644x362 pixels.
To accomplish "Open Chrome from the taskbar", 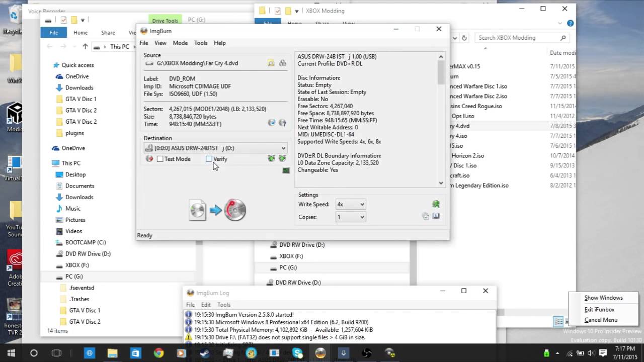I will [x=158, y=353].
